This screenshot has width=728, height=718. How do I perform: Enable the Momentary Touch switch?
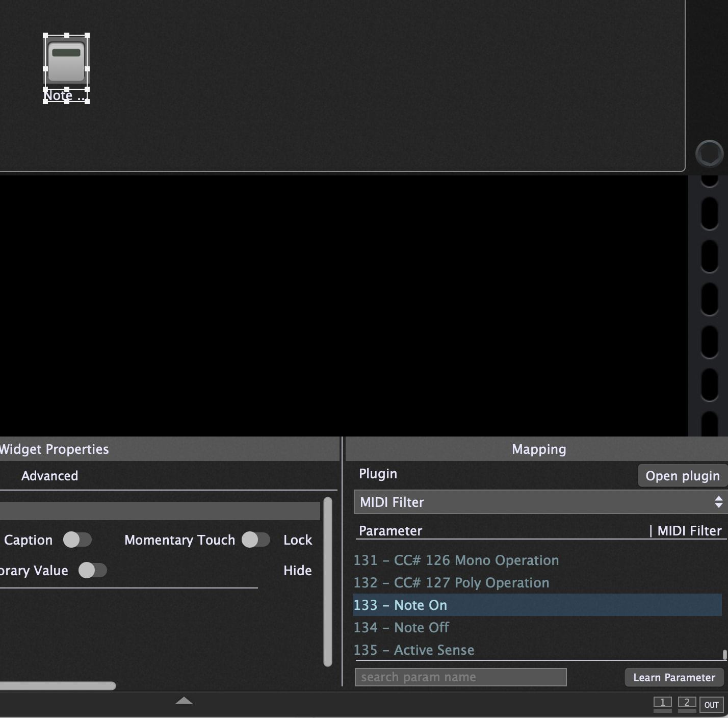coord(256,540)
